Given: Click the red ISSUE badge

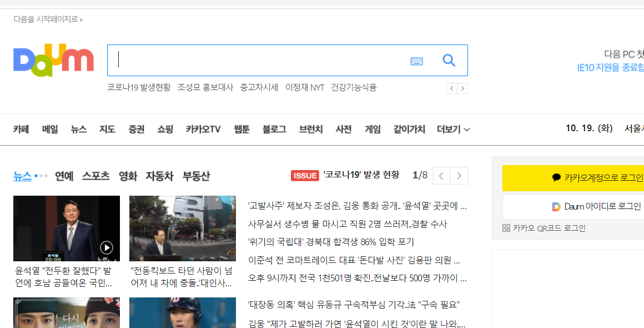Looking at the screenshot, I should 305,176.
